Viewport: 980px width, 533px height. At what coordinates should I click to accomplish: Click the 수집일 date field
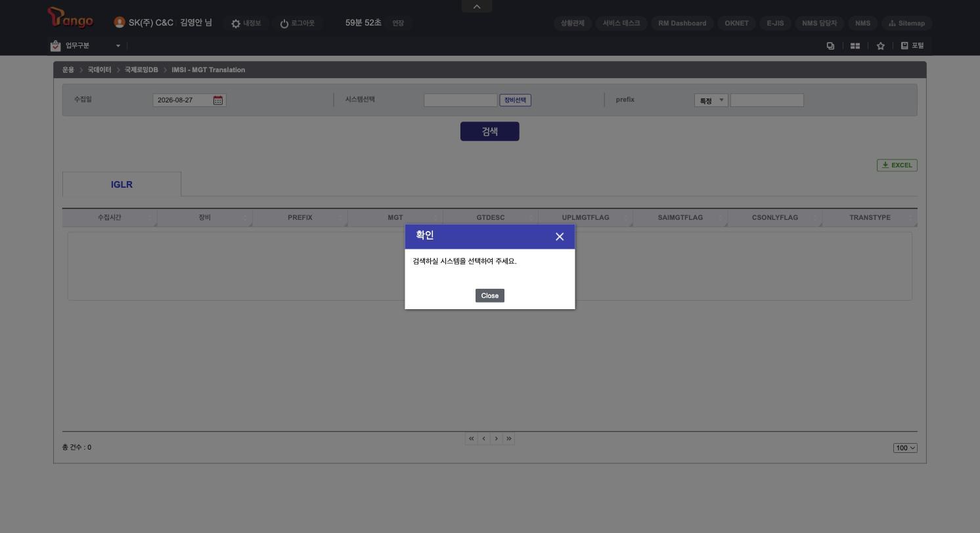click(189, 100)
